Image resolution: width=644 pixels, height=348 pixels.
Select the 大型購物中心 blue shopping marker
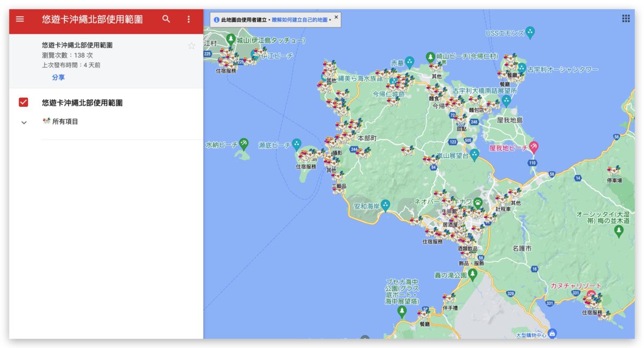pos(552,334)
